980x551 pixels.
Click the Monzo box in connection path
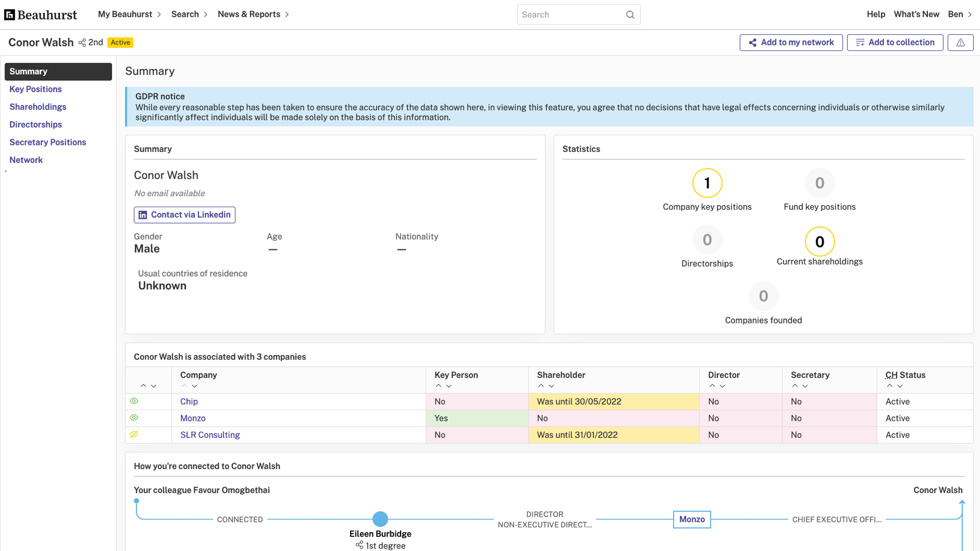(x=692, y=519)
